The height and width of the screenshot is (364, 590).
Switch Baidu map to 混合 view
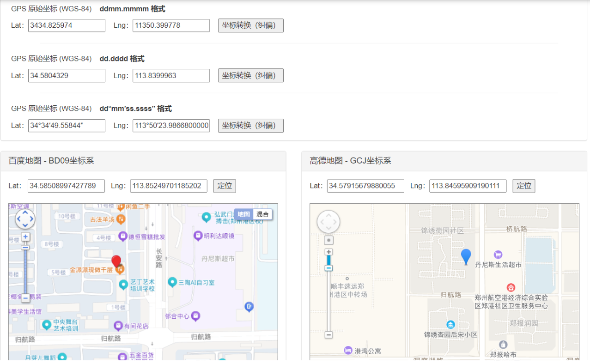(262, 214)
